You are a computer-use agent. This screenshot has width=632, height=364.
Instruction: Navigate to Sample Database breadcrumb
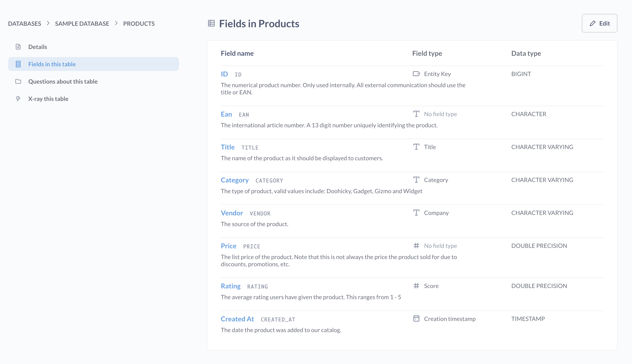click(x=82, y=23)
